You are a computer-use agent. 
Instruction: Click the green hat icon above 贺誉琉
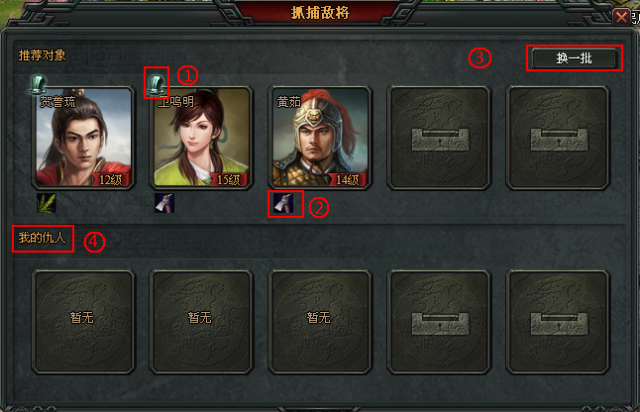[x=38, y=85]
